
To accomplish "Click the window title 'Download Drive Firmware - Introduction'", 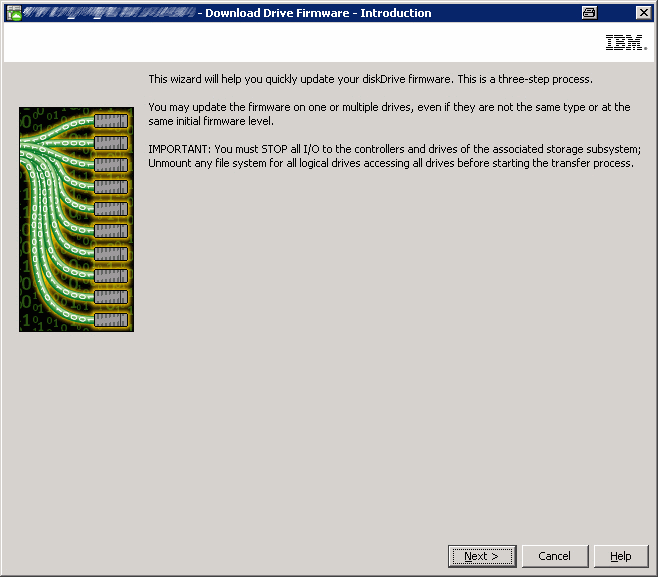I will [318, 13].
